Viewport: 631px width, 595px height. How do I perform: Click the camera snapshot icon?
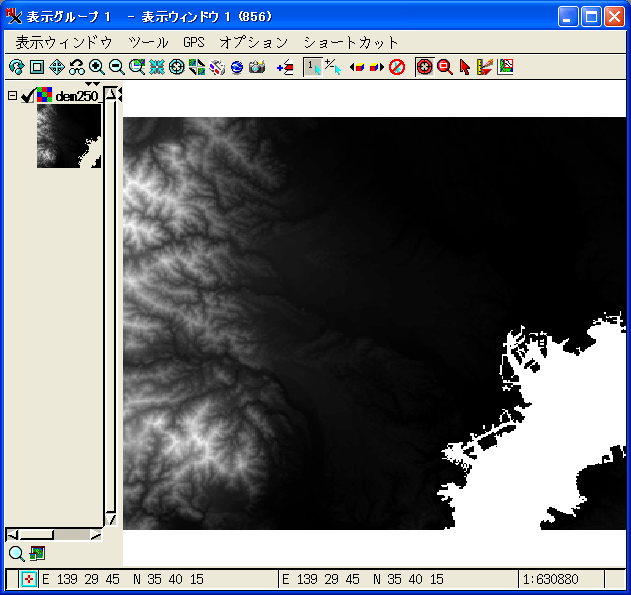[x=257, y=67]
